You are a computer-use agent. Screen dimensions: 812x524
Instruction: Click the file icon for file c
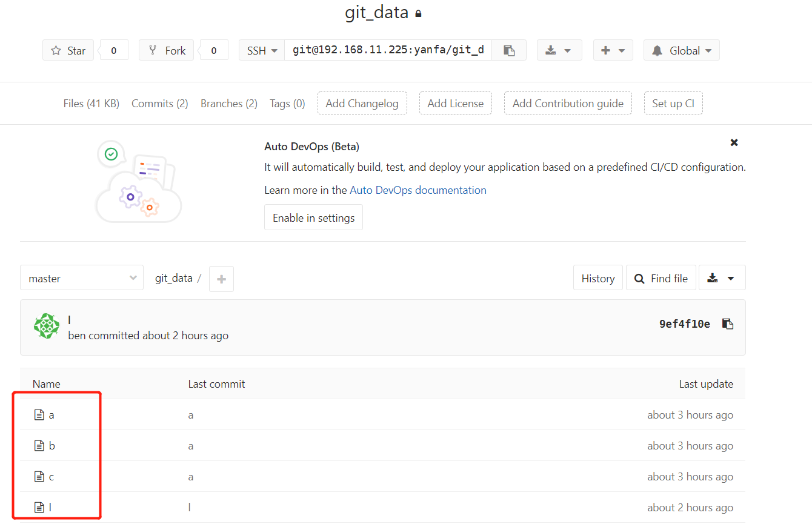39,477
